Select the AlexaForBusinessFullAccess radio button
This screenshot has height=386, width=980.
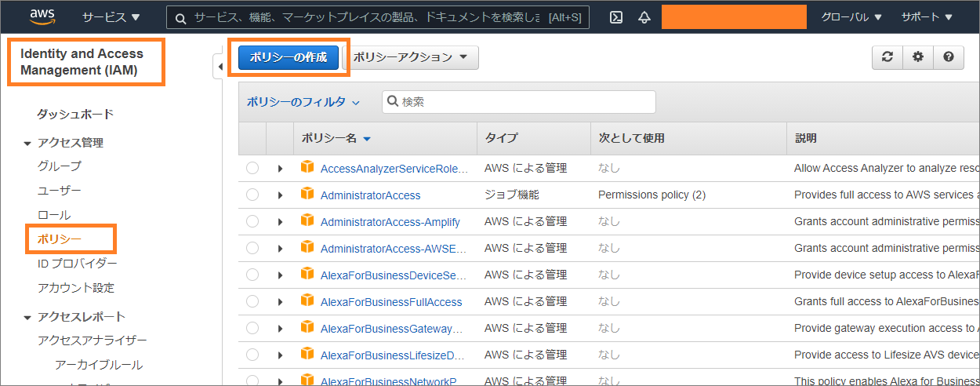252,301
